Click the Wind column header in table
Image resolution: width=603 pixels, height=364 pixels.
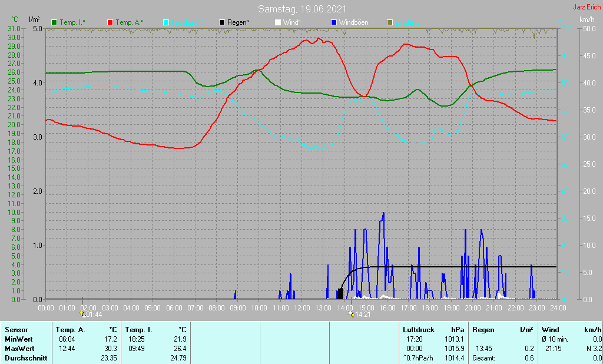pyautogui.click(x=550, y=330)
